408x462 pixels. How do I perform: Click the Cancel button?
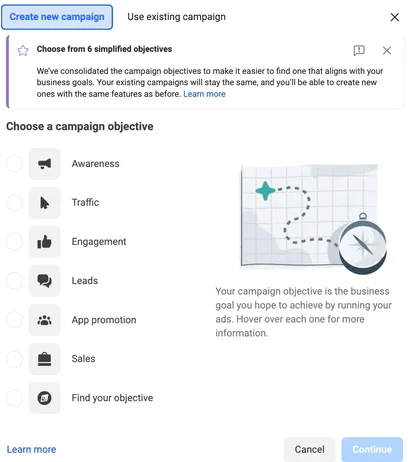(x=309, y=449)
